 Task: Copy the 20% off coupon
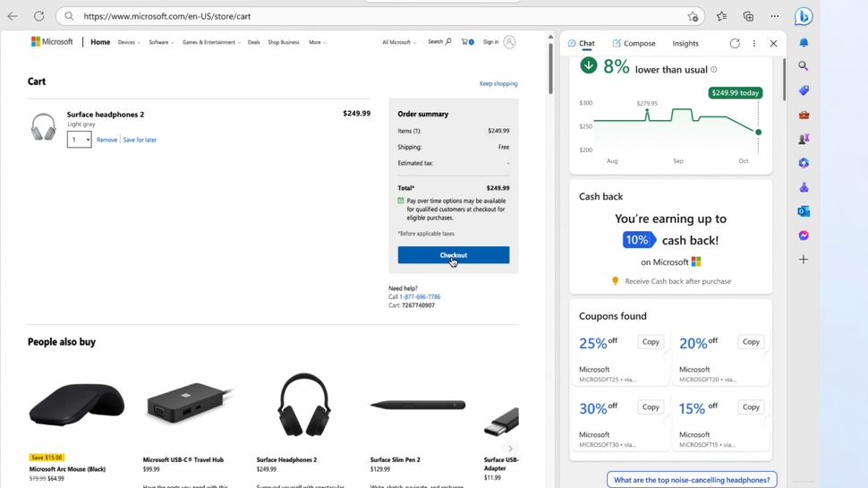(751, 342)
